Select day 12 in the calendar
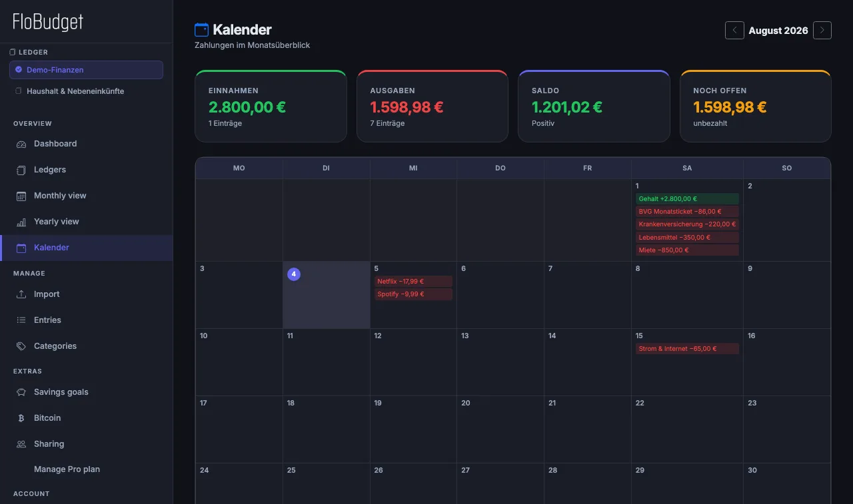 click(413, 362)
